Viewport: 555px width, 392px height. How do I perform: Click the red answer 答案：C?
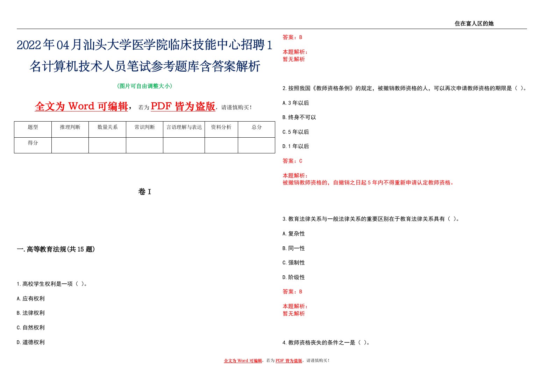pyautogui.click(x=292, y=161)
